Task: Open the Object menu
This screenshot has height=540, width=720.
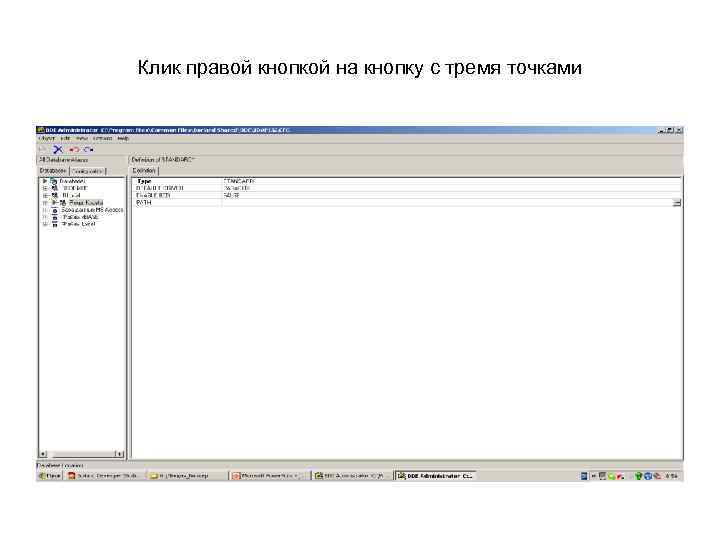Action: coord(47,138)
